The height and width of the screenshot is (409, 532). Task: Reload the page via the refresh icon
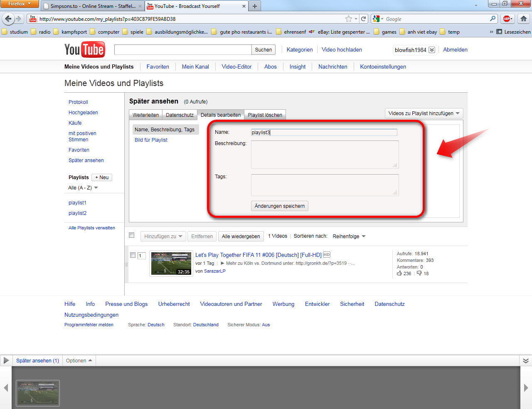pyautogui.click(x=364, y=19)
